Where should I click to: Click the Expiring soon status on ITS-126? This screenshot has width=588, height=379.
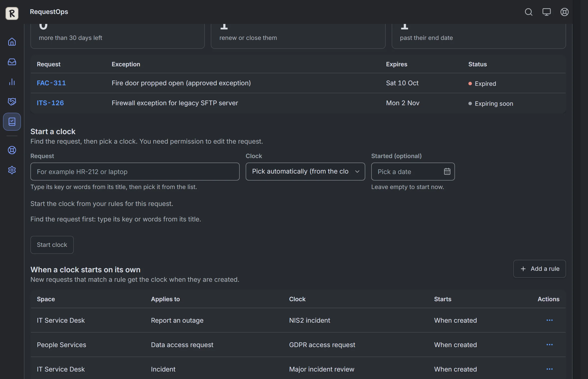tap(491, 103)
